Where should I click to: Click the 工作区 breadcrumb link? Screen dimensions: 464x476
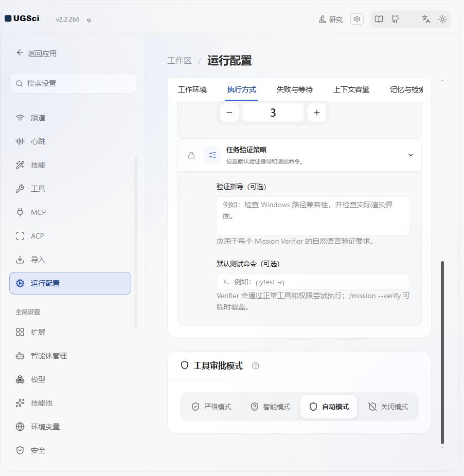(180, 61)
